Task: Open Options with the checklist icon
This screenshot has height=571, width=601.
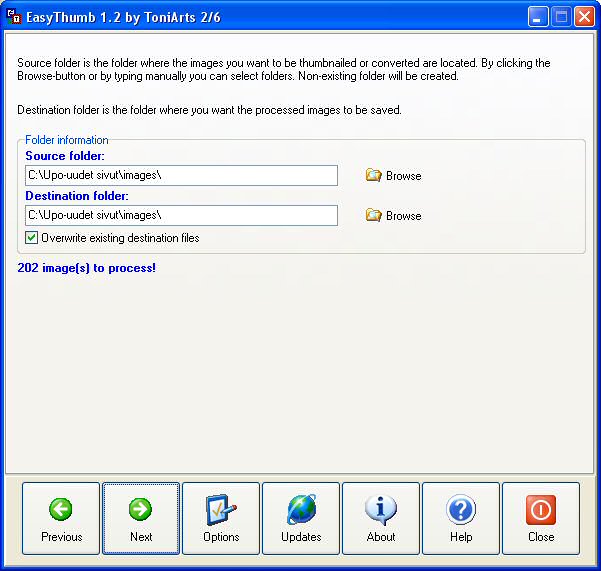Action: tap(221, 518)
